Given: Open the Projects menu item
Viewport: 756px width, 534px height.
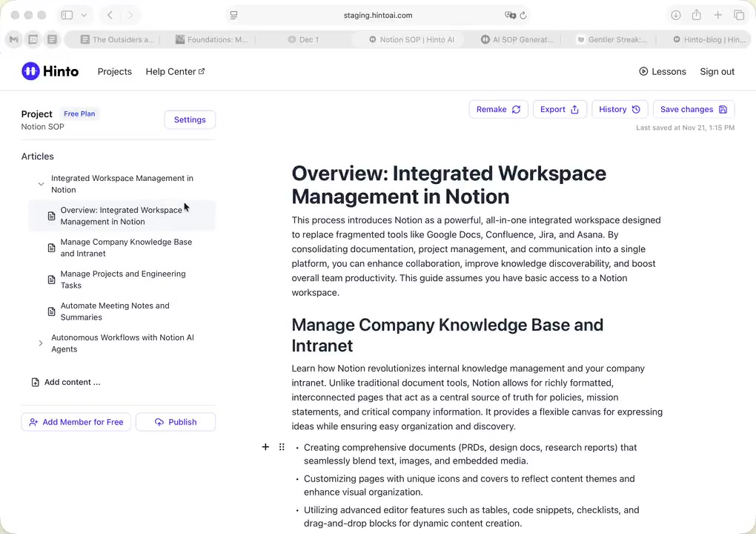Looking at the screenshot, I should pos(114,71).
